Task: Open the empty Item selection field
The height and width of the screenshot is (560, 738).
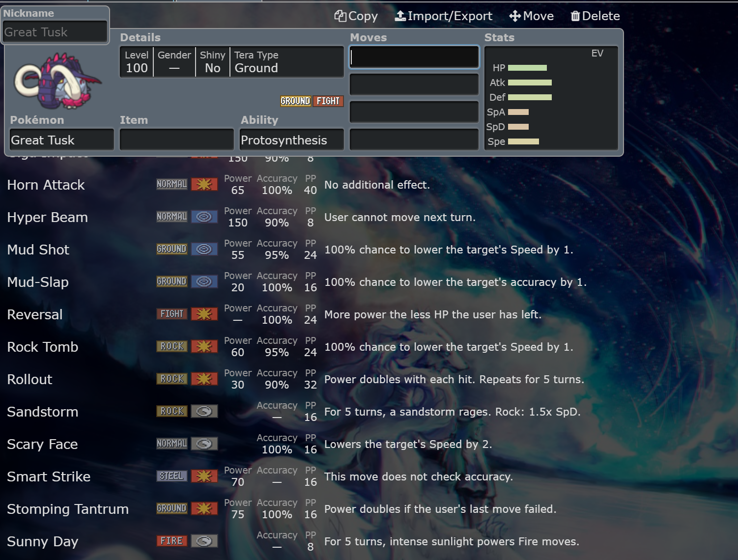Action: click(176, 140)
